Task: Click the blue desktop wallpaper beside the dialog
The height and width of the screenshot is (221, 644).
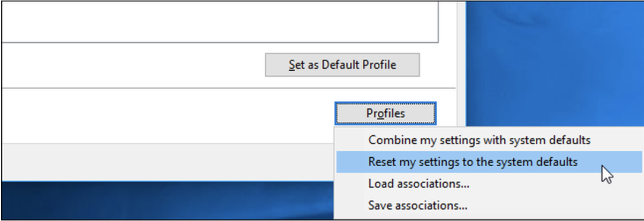Action: pos(552,64)
